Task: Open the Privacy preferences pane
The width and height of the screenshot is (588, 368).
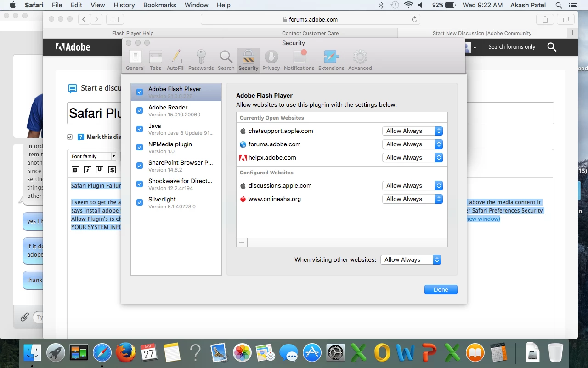Action: 271,61
